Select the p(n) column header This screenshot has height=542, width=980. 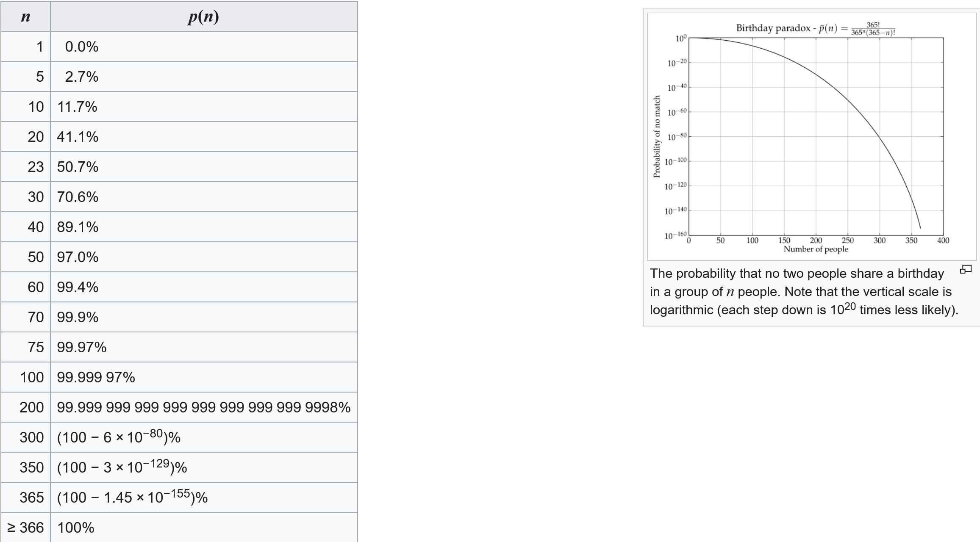tap(204, 17)
